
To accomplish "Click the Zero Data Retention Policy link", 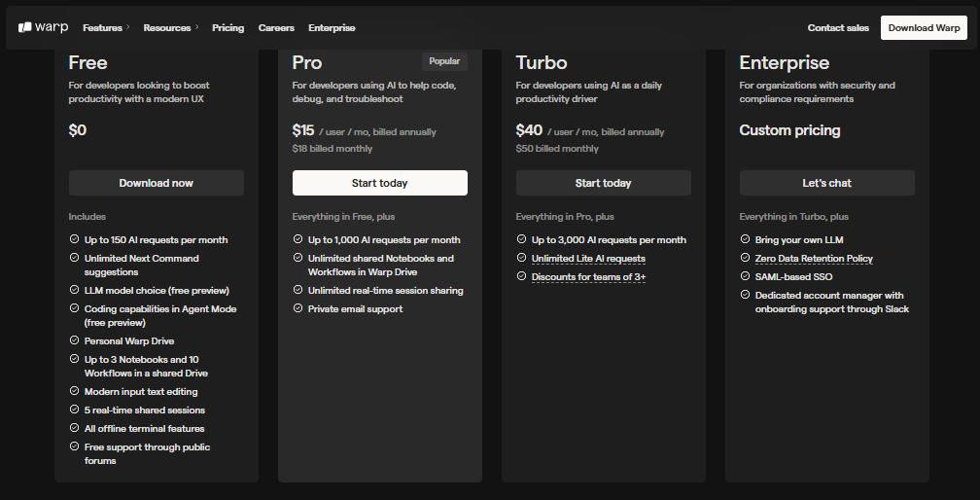I will tap(814, 258).
